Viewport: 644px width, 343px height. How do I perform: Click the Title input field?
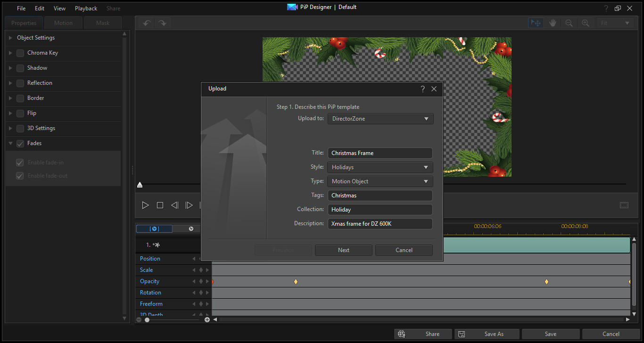(380, 153)
